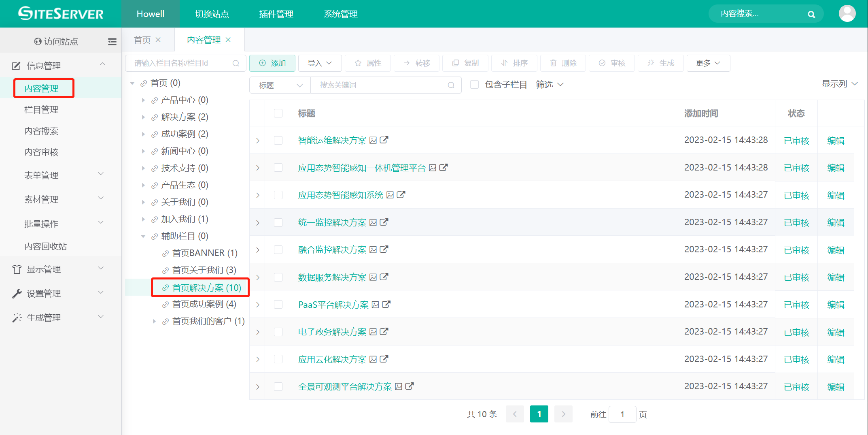Open 内容回收站 in the sidebar
Screen dimensions: 868x435
click(x=46, y=246)
